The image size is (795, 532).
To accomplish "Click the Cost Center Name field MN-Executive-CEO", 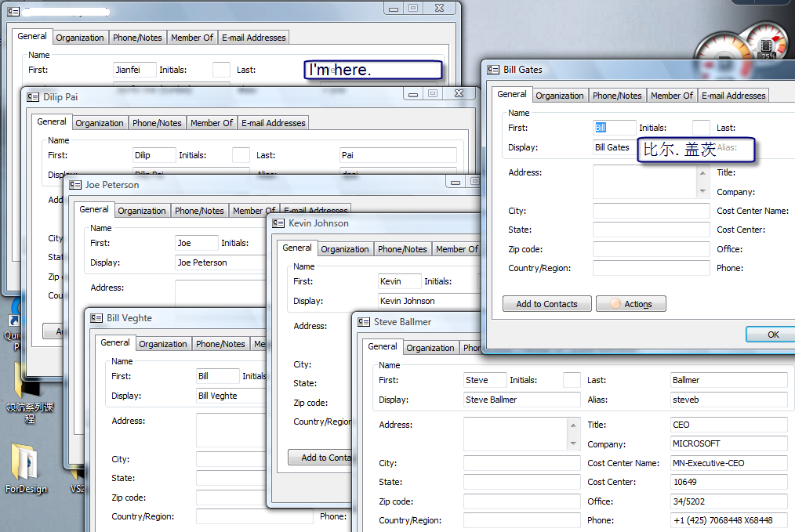I will [x=728, y=463].
